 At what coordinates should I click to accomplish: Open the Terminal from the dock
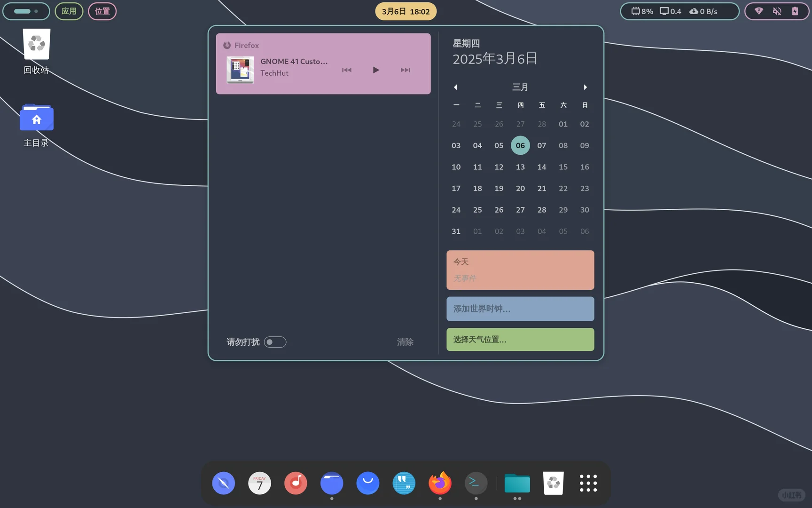[x=476, y=483]
